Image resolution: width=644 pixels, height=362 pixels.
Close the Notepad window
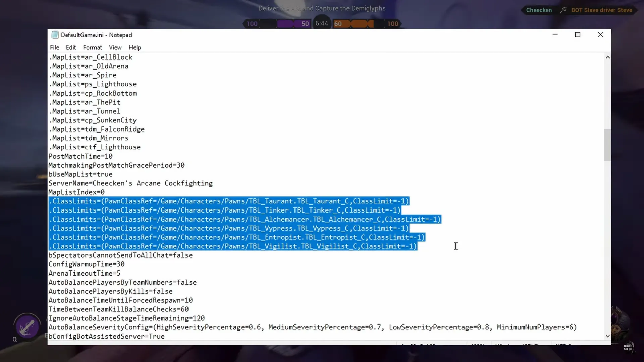600,35
